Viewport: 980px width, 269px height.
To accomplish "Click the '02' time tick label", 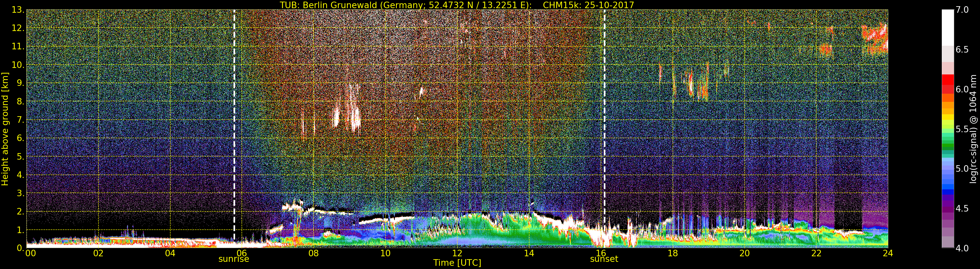I will (x=98, y=253).
